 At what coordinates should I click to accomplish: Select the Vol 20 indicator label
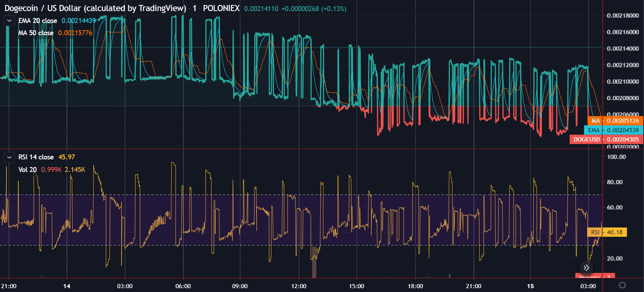tap(28, 169)
